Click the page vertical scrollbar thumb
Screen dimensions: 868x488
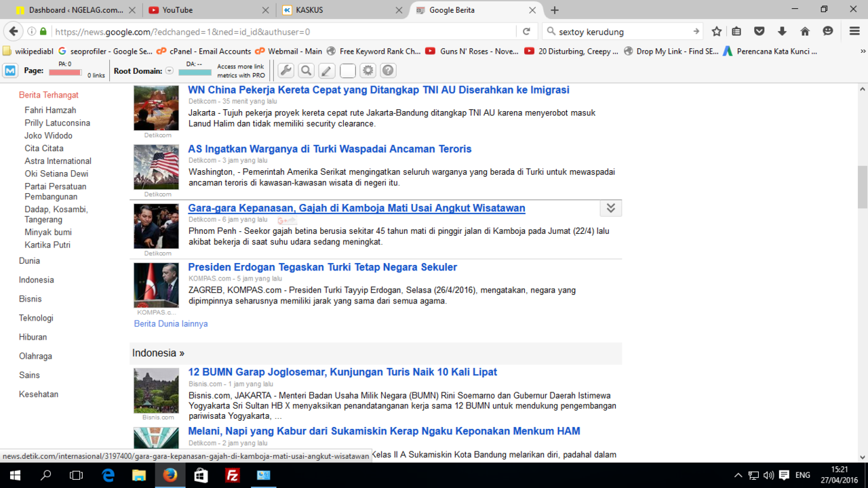(863, 186)
